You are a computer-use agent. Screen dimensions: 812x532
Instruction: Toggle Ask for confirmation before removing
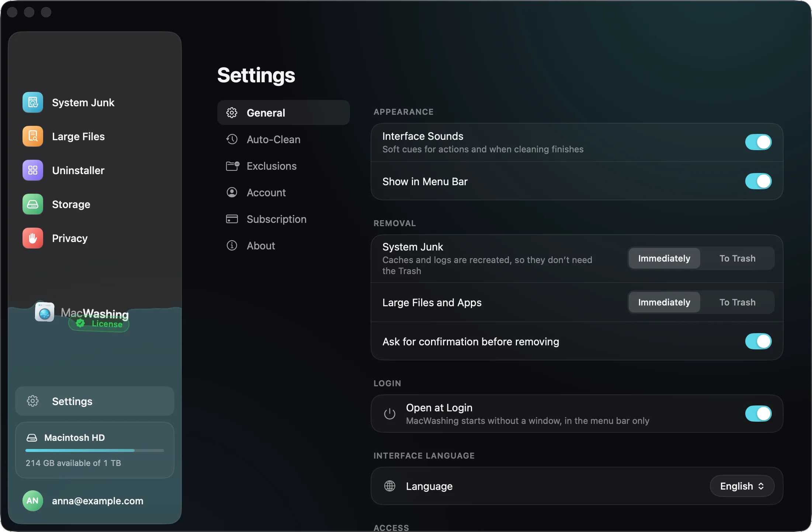pos(758,341)
